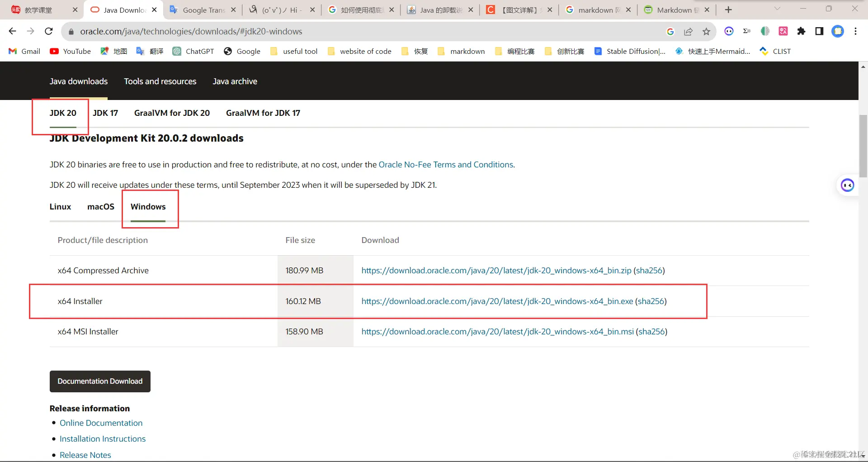Open the 地图 maps bookmark
Screen dimensions: 868x462
[x=114, y=51]
